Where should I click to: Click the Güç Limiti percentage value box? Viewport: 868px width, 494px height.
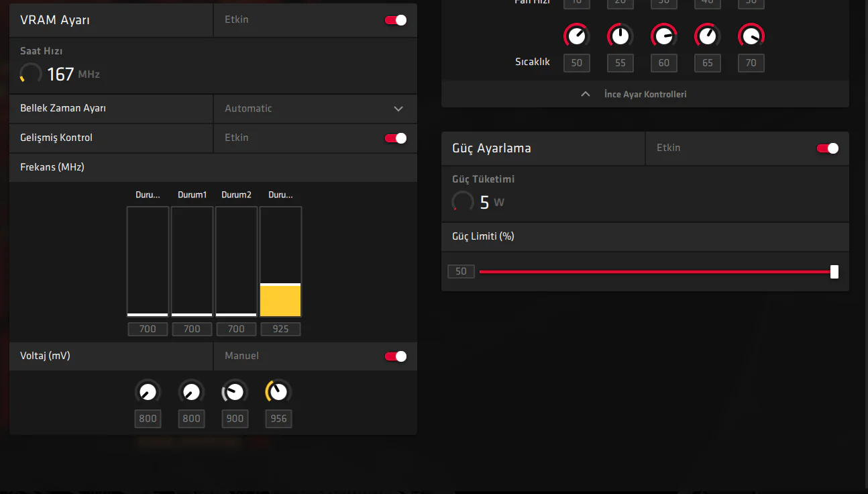click(x=461, y=272)
